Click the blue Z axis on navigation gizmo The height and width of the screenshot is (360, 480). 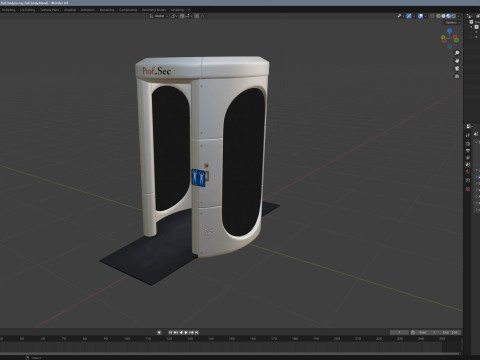(450, 31)
